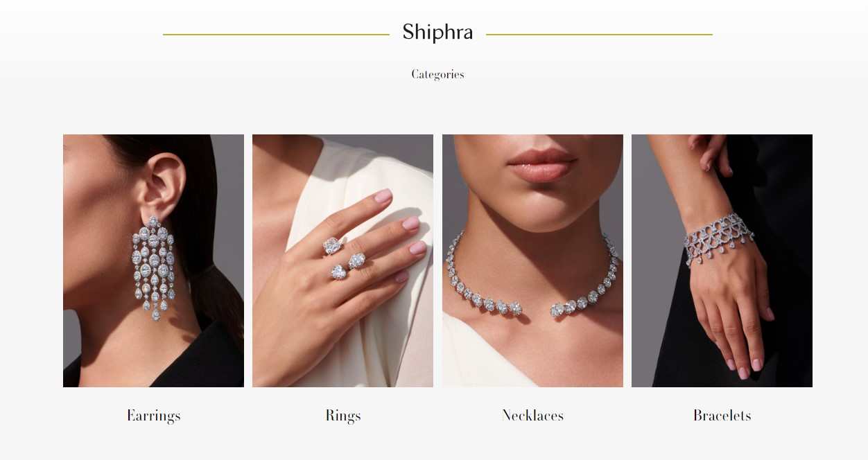This screenshot has height=460, width=868.
Task: Click the Bracelets text label
Action: pyautogui.click(x=722, y=416)
